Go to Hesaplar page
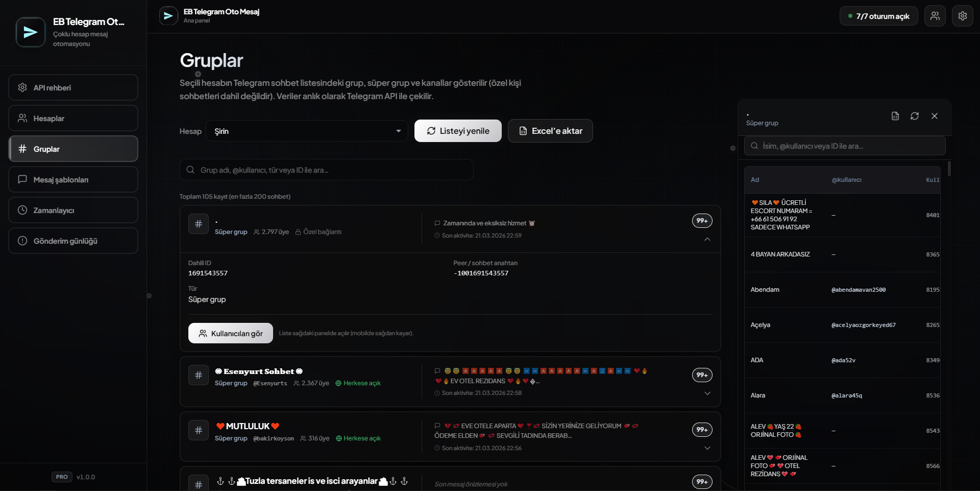This screenshot has height=491, width=980. click(x=73, y=118)
